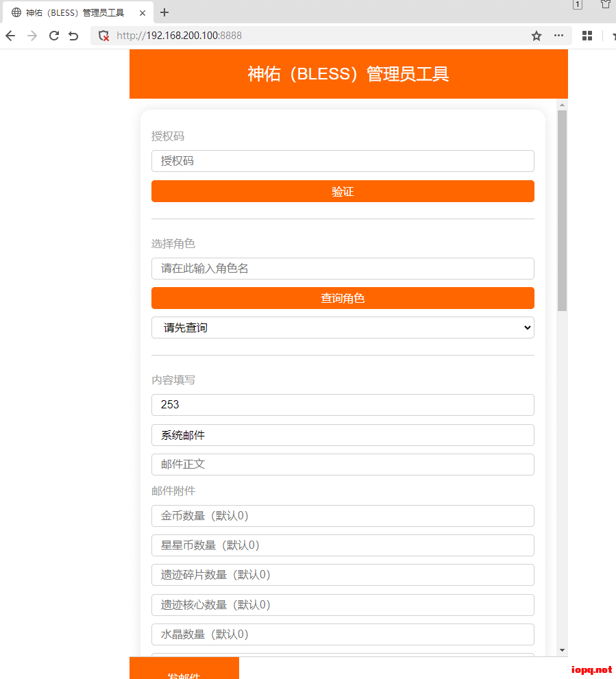Click the 验证 authorization button
This screenshot has height=679, width=616.
click(x=343, y=191)
